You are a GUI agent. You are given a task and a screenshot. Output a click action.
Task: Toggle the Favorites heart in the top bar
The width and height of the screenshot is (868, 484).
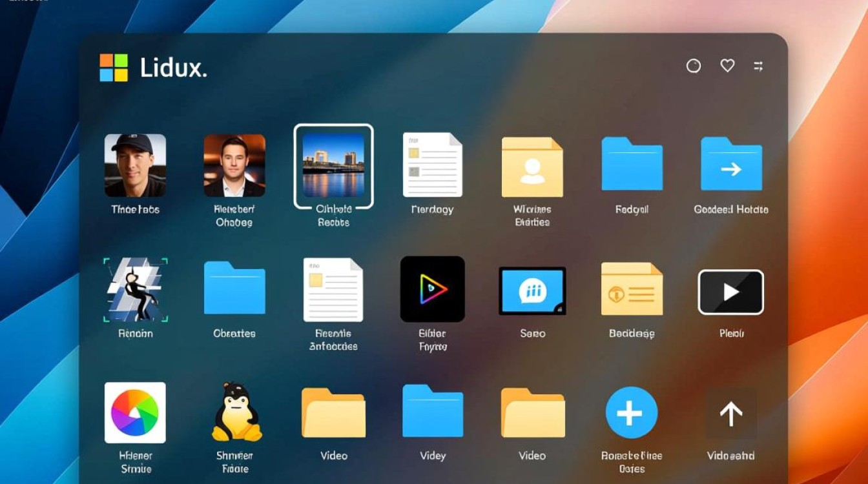pos(727,65)
